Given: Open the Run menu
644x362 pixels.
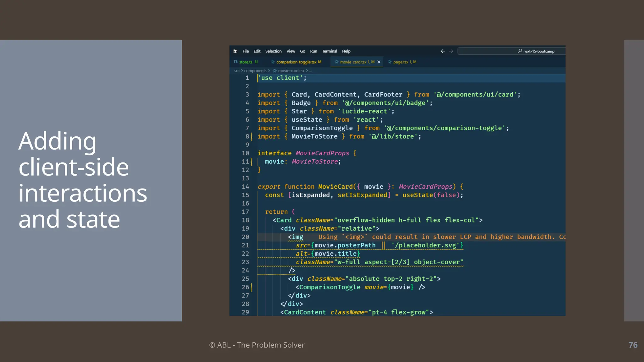Looking at the screenshot, I should coord(314,51).
